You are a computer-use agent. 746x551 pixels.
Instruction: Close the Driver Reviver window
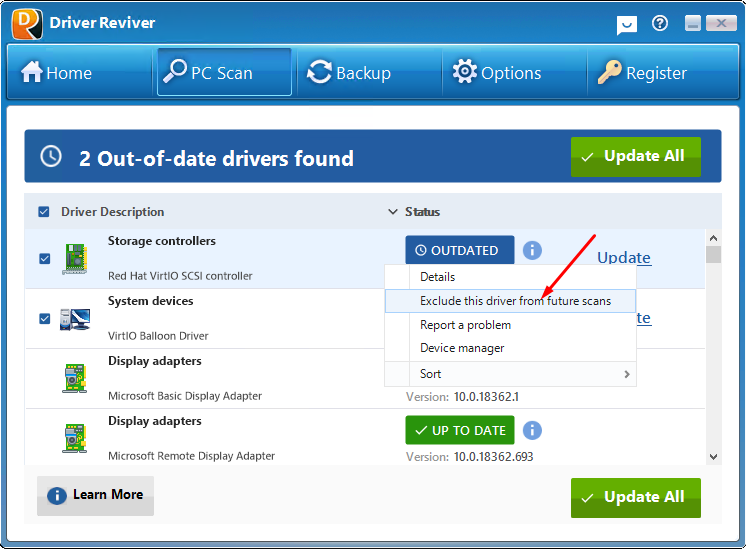(721, 23)
